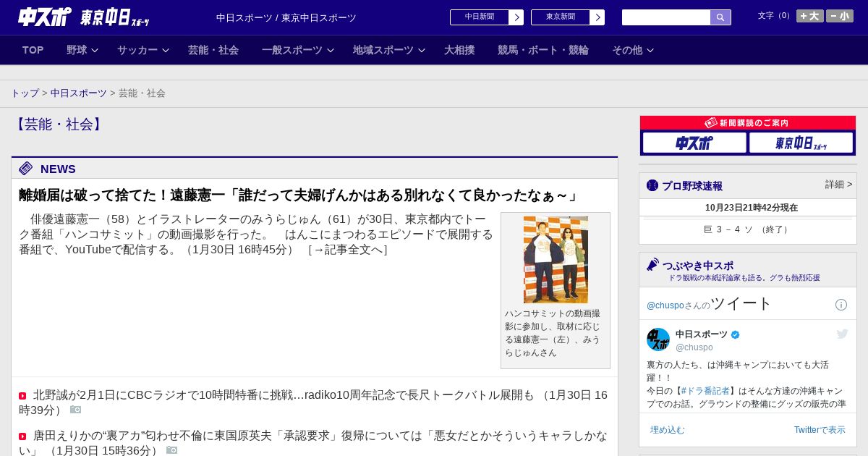Click the red bullet beside 唐田えりか article

click(22, 436)
